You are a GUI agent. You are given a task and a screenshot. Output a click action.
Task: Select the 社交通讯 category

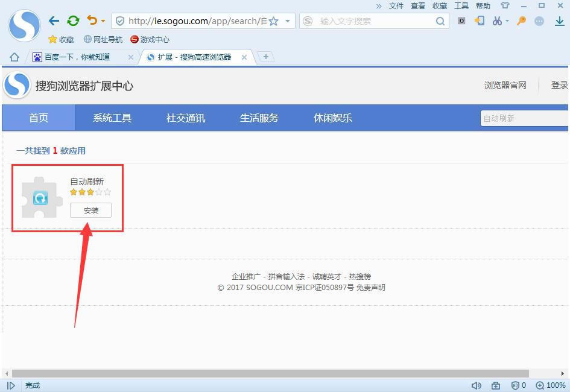coord(185,118)
